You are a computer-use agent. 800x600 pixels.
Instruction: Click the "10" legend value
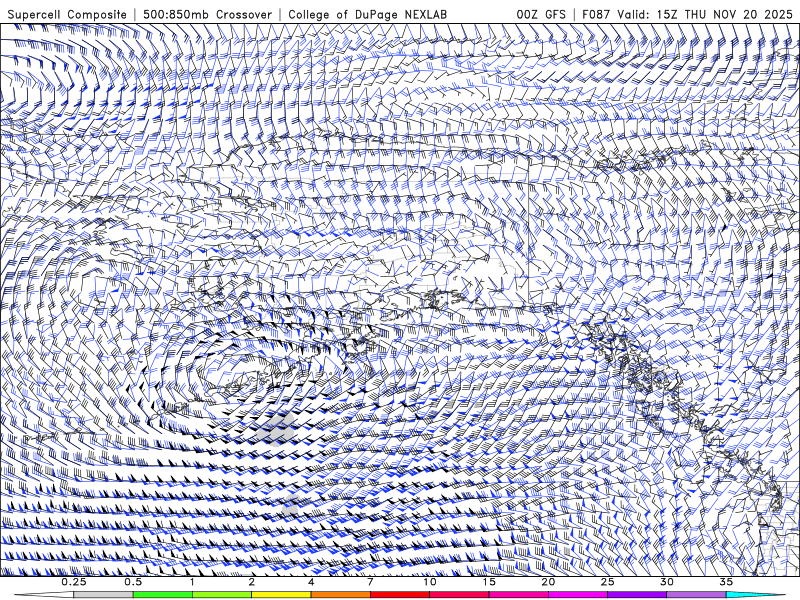(430, 582)
